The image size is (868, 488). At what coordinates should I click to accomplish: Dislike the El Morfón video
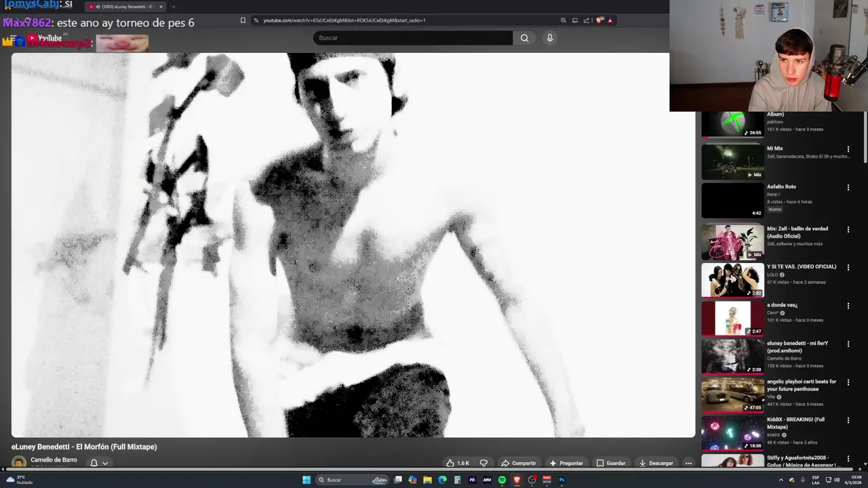click(x=484, y=463)
